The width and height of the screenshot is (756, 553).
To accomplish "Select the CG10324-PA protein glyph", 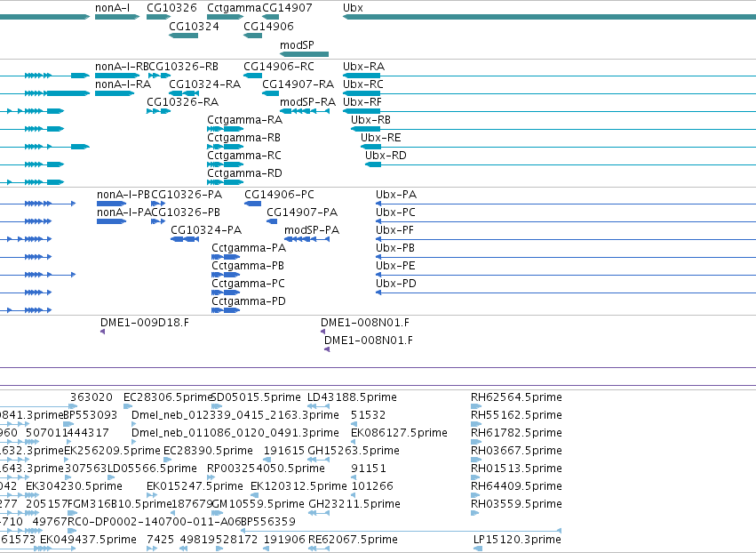I will (185, 239).
